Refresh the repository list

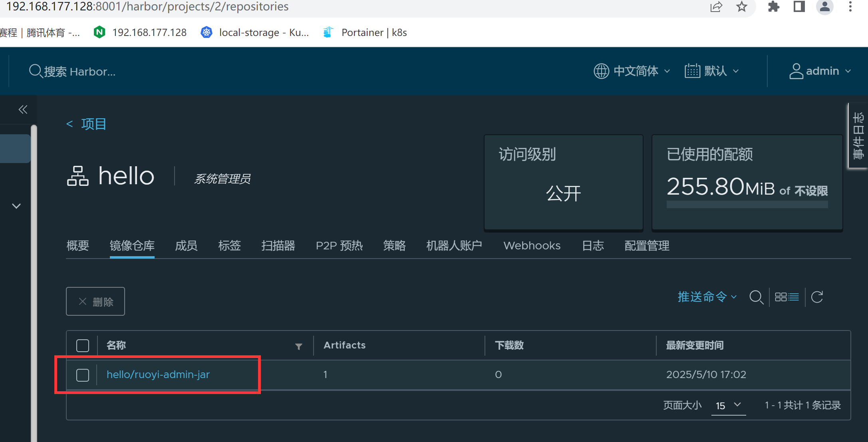click(x=817, y=297)
